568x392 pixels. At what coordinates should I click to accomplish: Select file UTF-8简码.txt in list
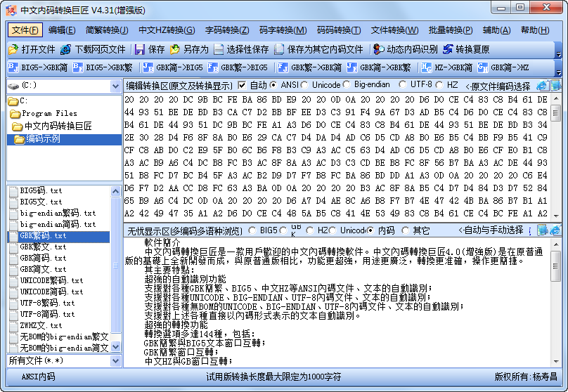click(47, 314)
